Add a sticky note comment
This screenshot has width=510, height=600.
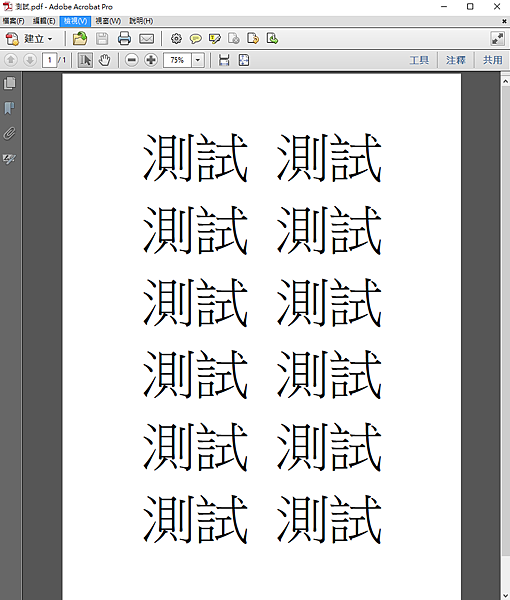pyautogui.click(x=196, y=39)
